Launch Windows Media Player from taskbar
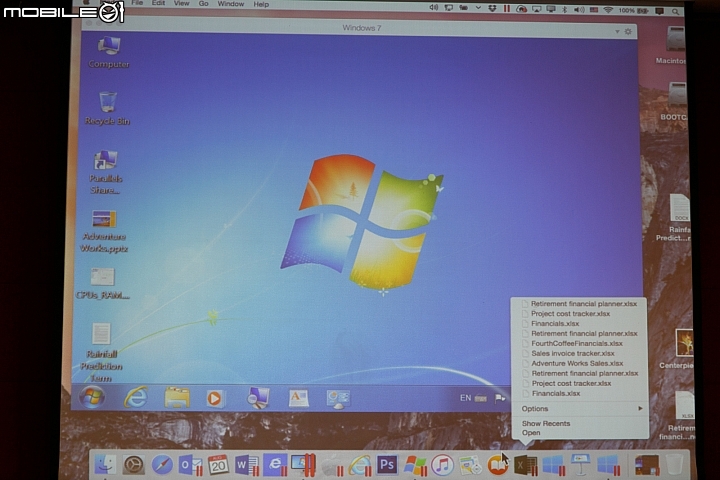This screenshot has height=480, width=720. tap(214, 398)
